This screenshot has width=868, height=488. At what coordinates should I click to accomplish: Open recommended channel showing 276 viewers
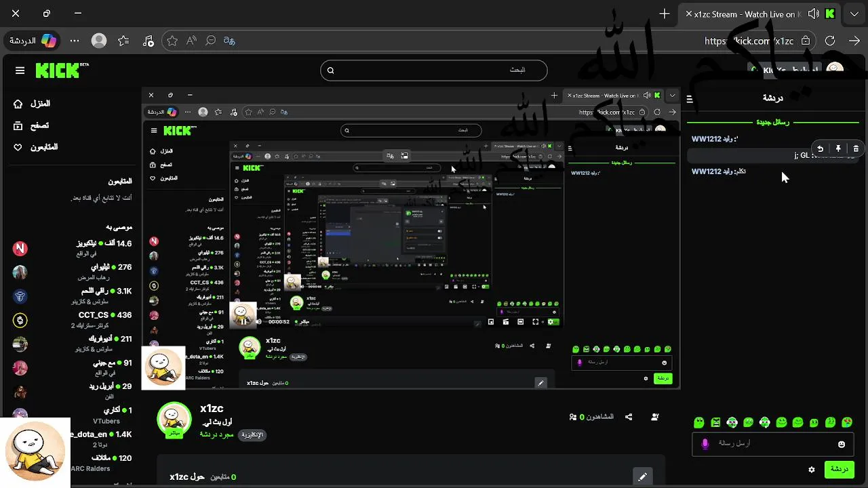pos(71,272)
